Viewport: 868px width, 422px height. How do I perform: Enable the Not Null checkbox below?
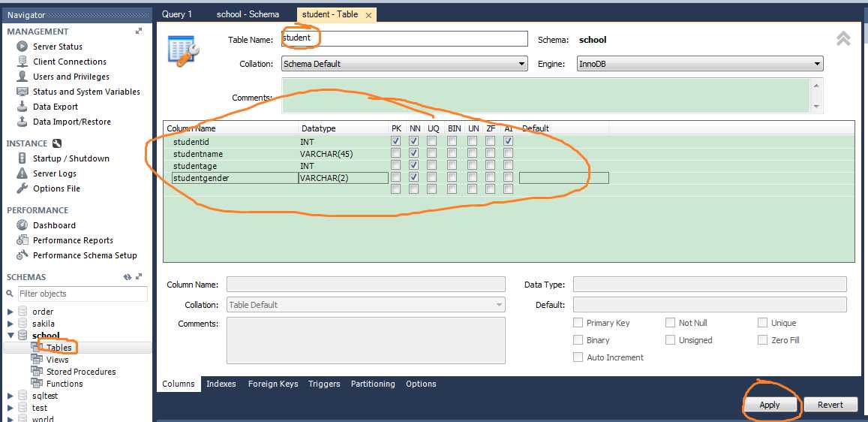pos(671,323)
